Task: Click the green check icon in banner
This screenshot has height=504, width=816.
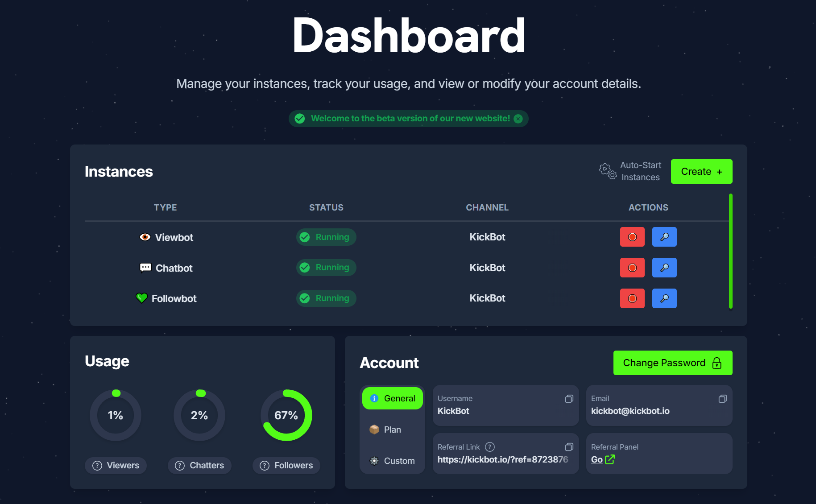Action: [x=300, y=119]
